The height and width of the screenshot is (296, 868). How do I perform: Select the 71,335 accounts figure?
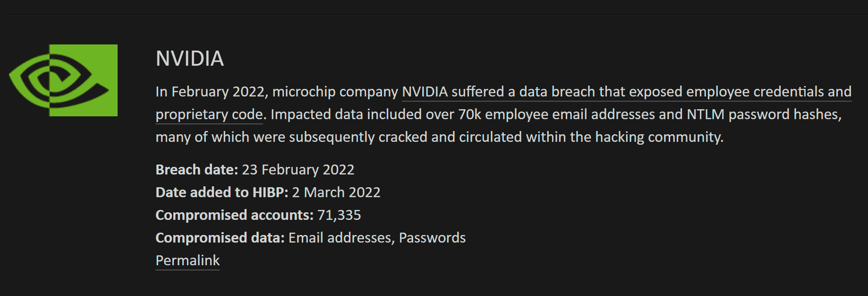coord(339,215)
